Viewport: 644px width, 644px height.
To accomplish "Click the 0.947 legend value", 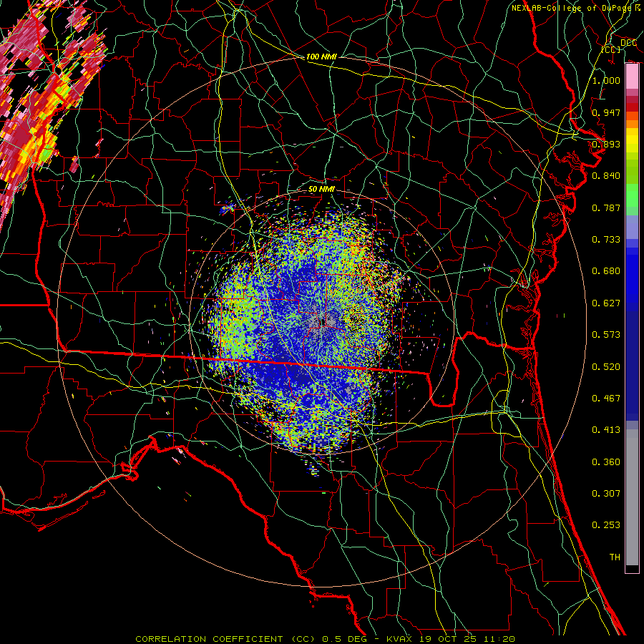I will tap(606, 112).
